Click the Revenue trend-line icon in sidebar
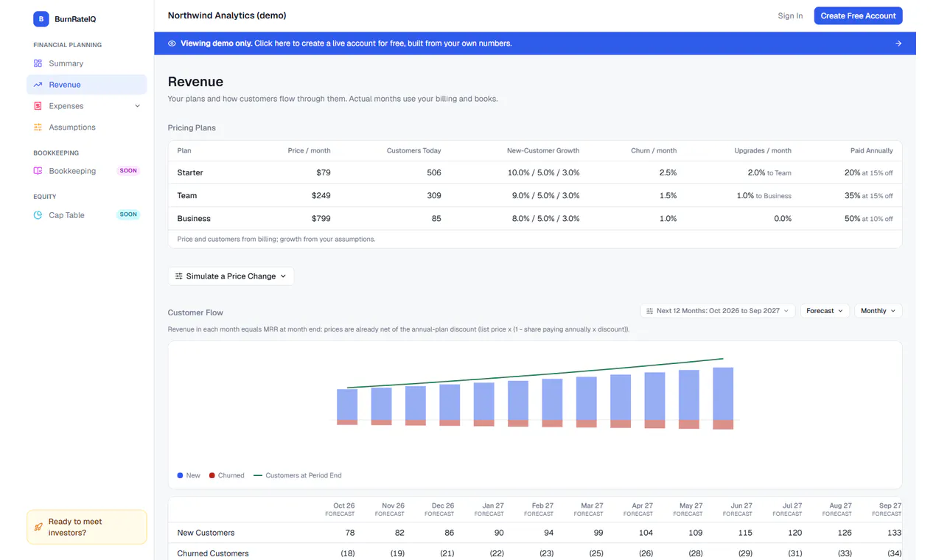The image size is (936, 560). 38,85
